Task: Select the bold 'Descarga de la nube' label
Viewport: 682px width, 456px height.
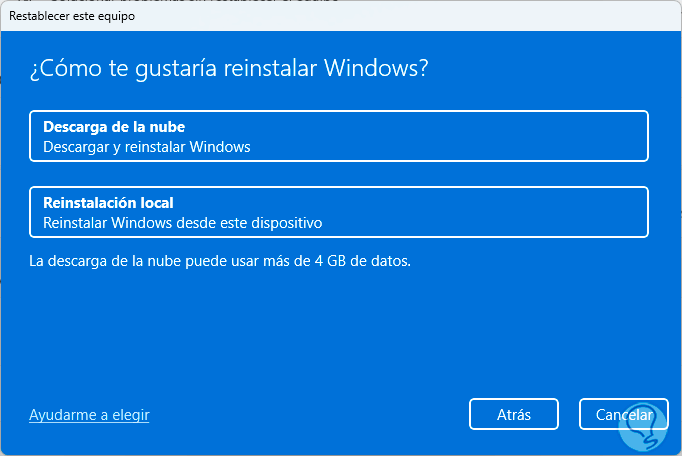Action: pyautogui.click(x=114, y=127)
